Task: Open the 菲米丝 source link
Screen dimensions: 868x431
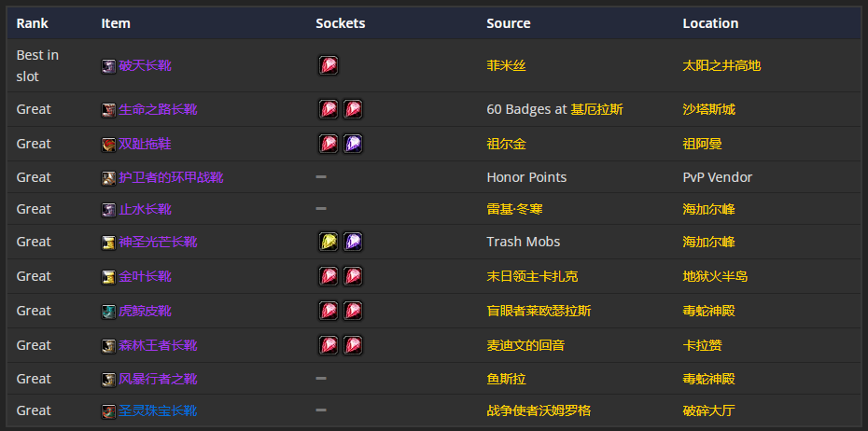Action: pyautogui.click(x=506, y=66)
